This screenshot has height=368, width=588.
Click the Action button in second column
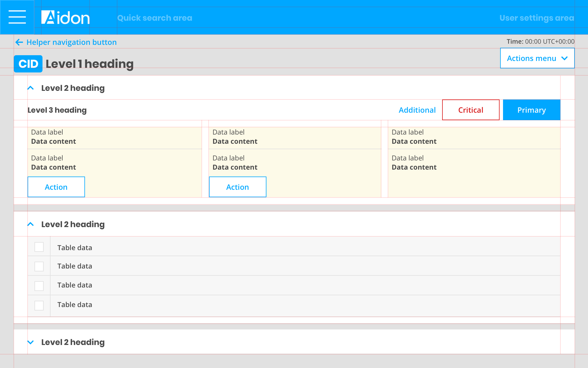(x=237, y=187)
